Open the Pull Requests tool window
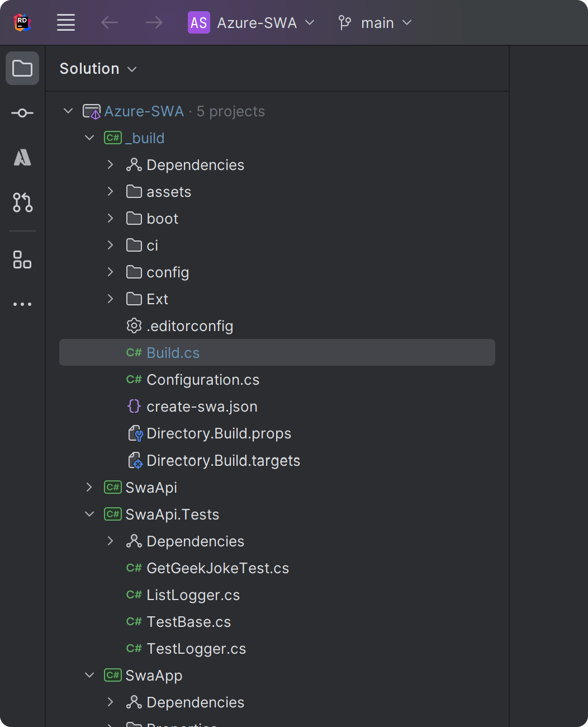This screenshot has width=588, height=727. (x=22, y=202)
